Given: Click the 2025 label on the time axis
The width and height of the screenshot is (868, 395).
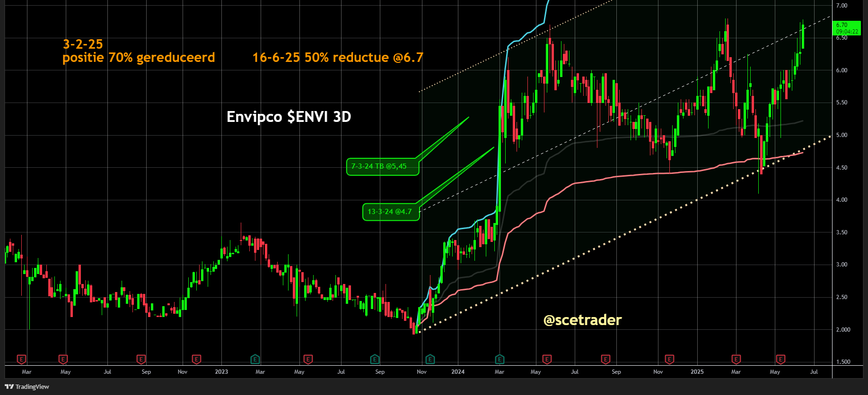Looking at the screenshot, I should [x=697, y=372].
